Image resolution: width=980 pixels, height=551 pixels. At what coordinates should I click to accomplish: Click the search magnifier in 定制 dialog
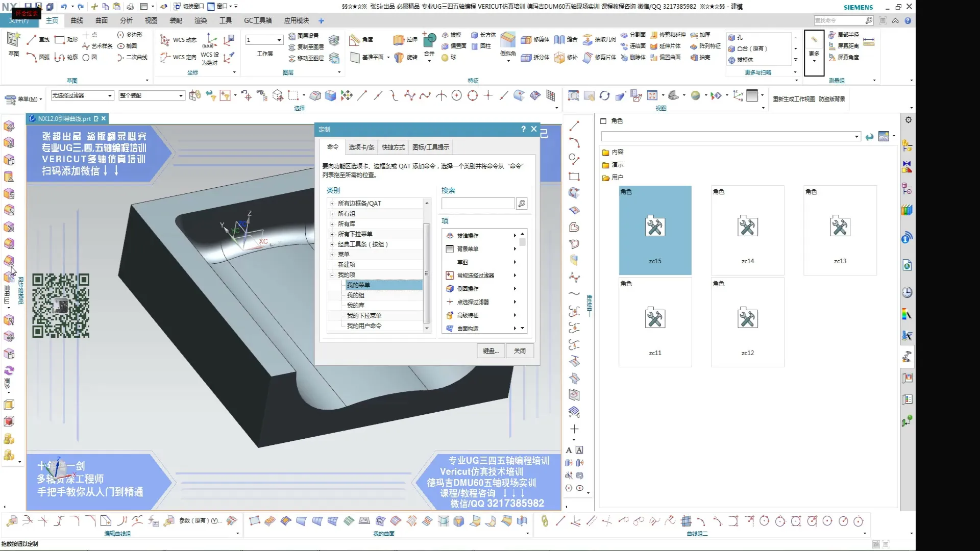pos(522,204)
